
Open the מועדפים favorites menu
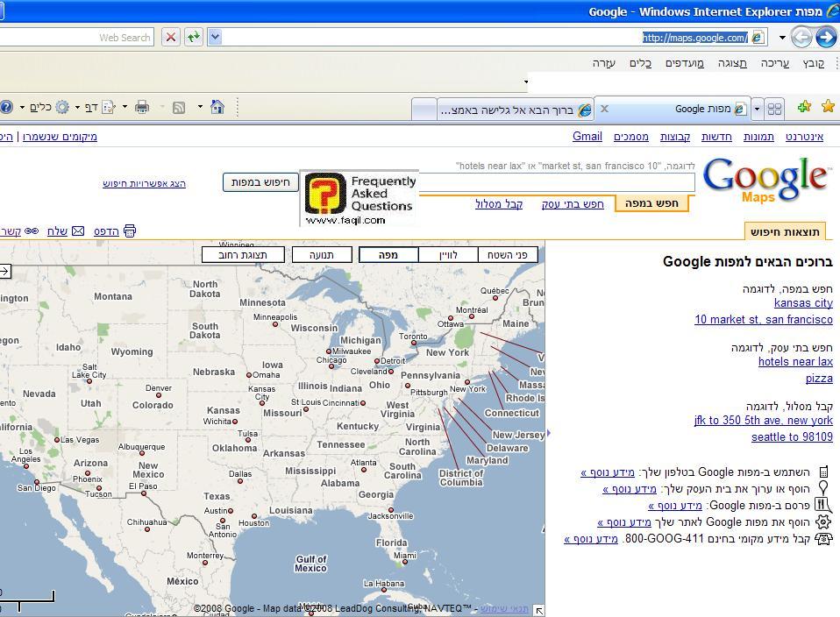pyautogui.click(x=684, y=63)
